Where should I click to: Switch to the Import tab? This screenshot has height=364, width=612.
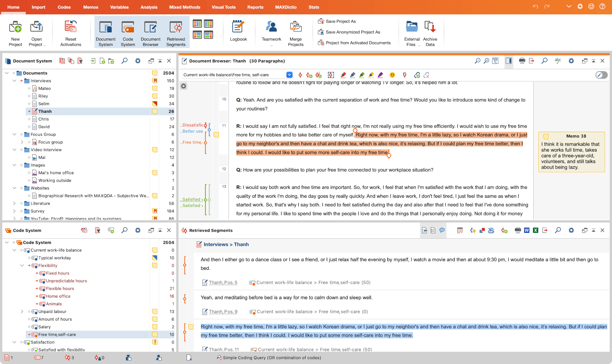(x=39, y=7)
